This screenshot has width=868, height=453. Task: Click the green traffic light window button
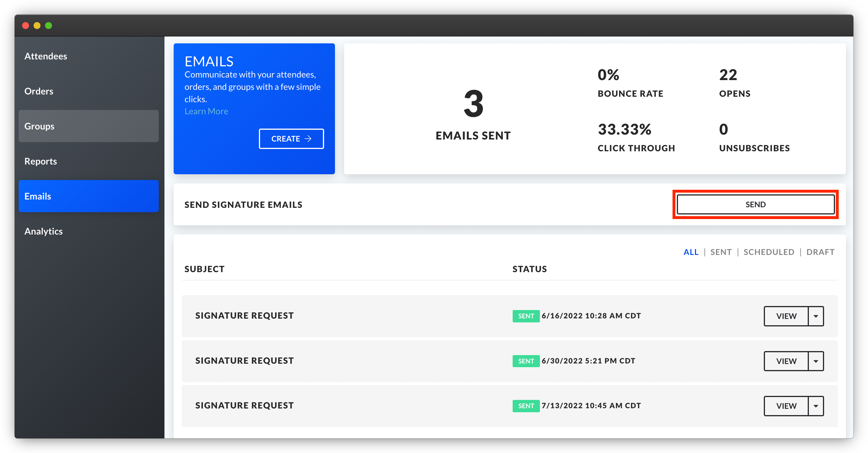pyautogui.click(x=49, y=26)
